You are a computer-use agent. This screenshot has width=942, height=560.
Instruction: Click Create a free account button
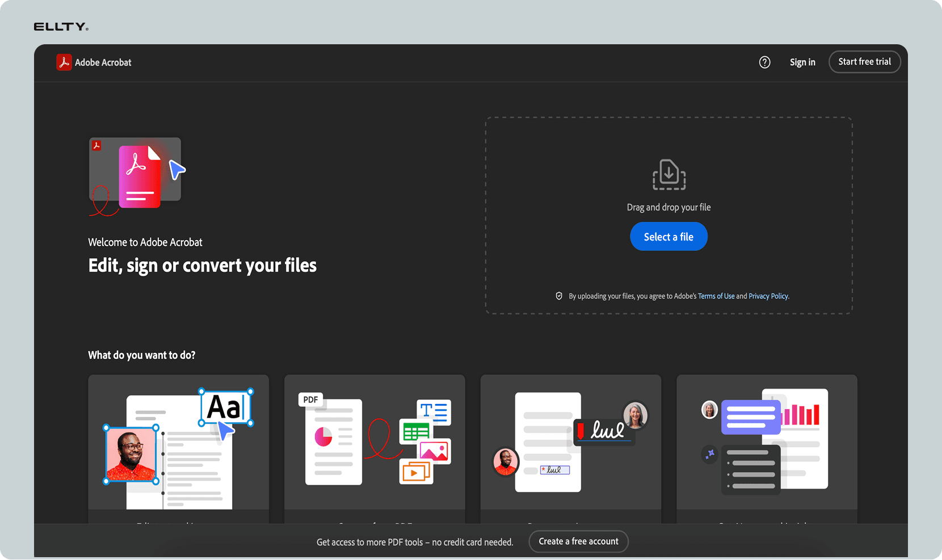click(x=578, y=541)
